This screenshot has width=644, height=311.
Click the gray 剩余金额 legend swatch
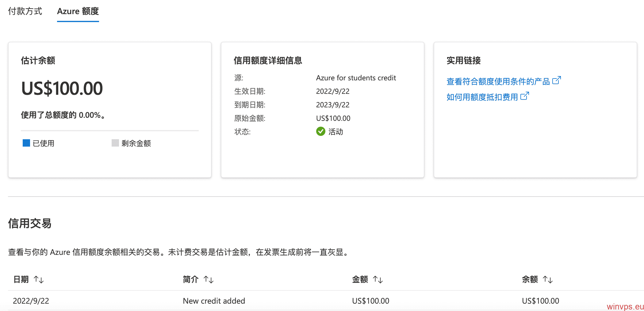(x=115, y=143)
